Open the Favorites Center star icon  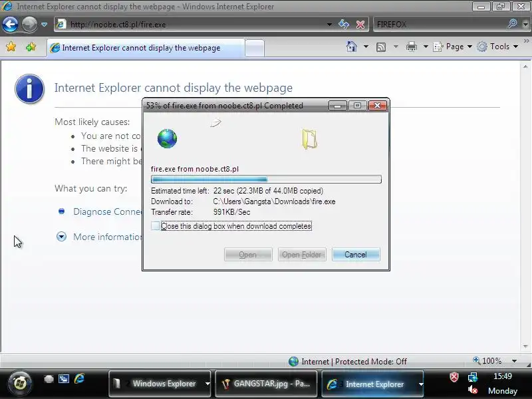click(11, 47)
